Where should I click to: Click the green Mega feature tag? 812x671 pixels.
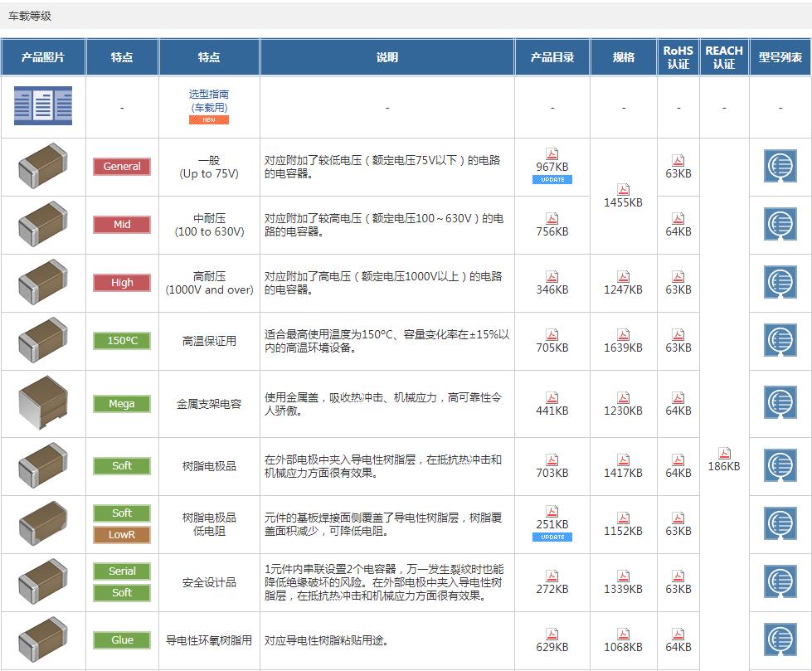click(x=122, y=404)
